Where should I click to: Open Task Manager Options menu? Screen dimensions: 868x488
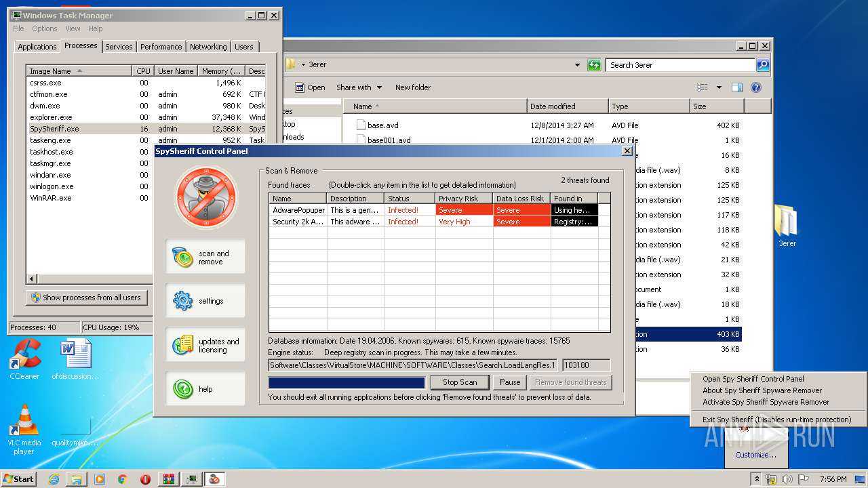[x=45, y=28]
